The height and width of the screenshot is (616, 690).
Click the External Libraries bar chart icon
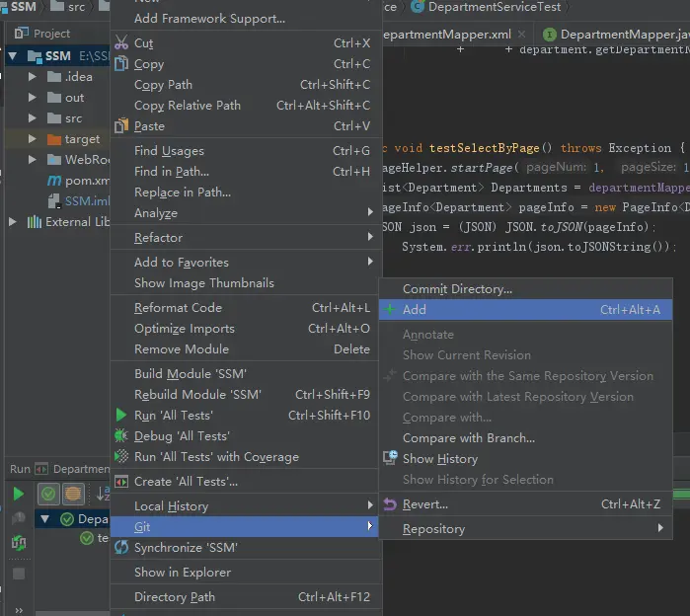click(x=35, y=222)
